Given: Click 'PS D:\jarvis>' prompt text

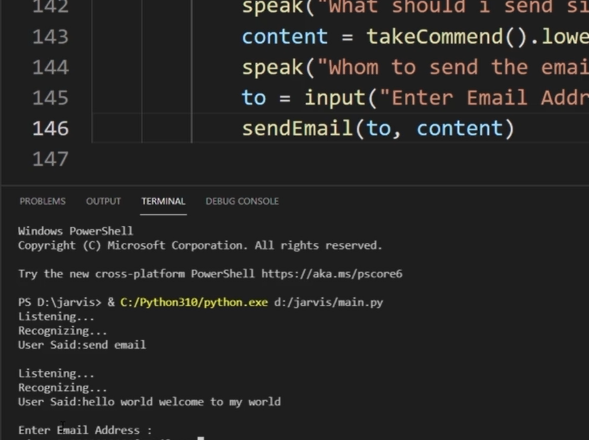Looking at the screenshot, I should click(60, 302).
